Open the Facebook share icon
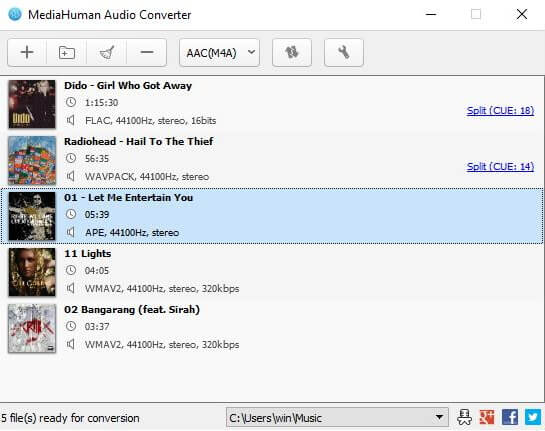The height and width of the screenshot is (431, 545). [x=510, y=417]
